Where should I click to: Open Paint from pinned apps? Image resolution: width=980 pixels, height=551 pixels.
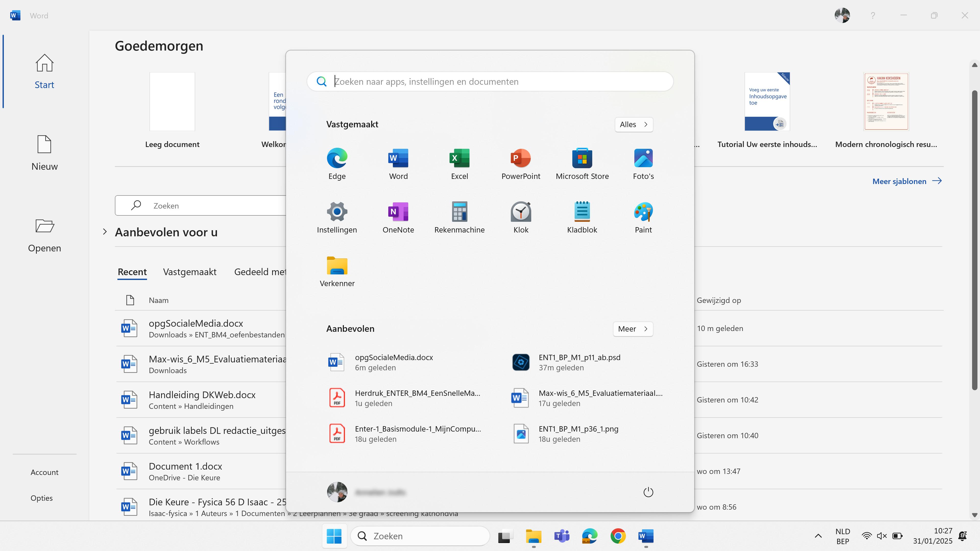tap(643, 217)
